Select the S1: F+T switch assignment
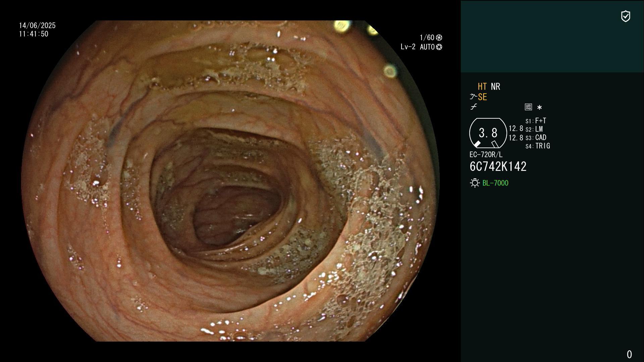Viewport: 644px width, 362px height. coord(536,121)
